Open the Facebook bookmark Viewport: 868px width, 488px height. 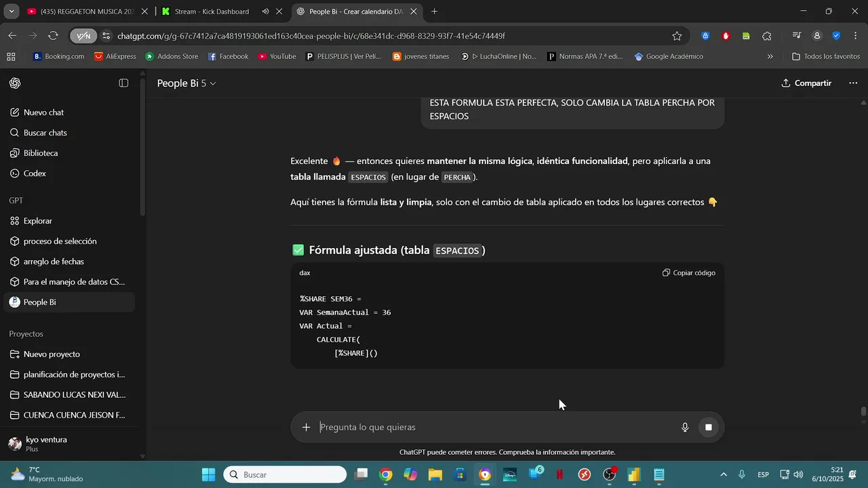228,56
